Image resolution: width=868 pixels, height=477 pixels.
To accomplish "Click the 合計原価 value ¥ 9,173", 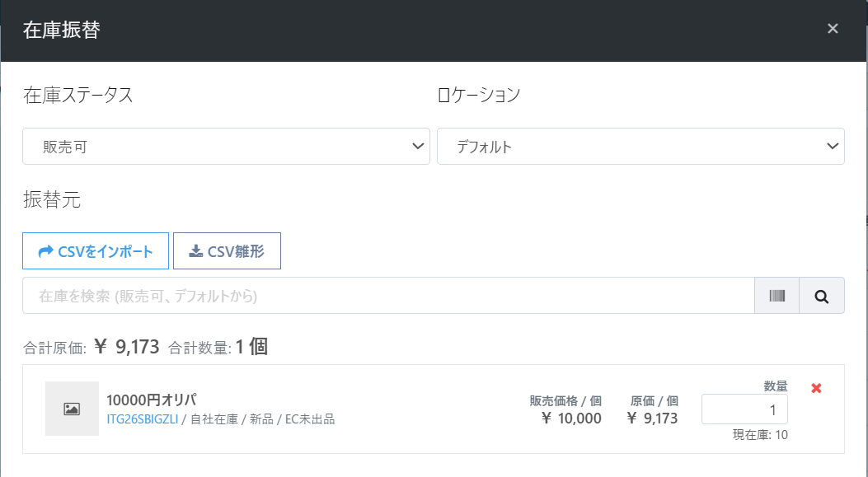I will pyautogui.click(x=127, y=347).
